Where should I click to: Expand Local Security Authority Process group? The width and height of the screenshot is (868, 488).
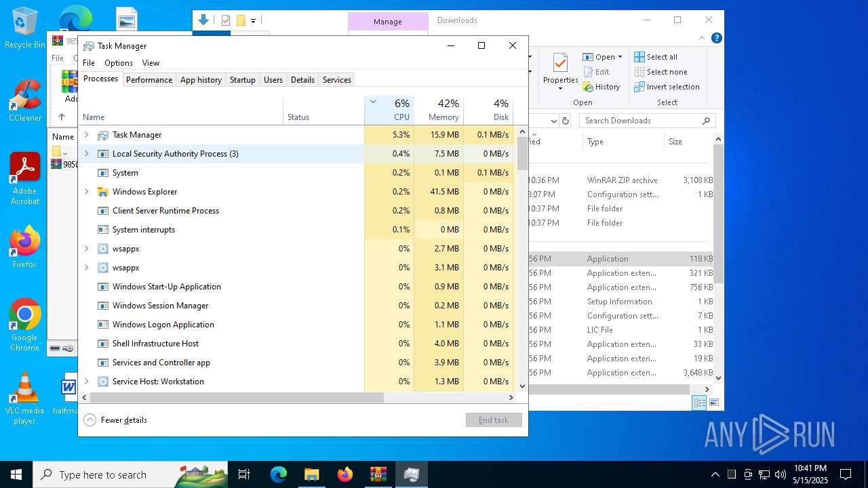point(86,154)
